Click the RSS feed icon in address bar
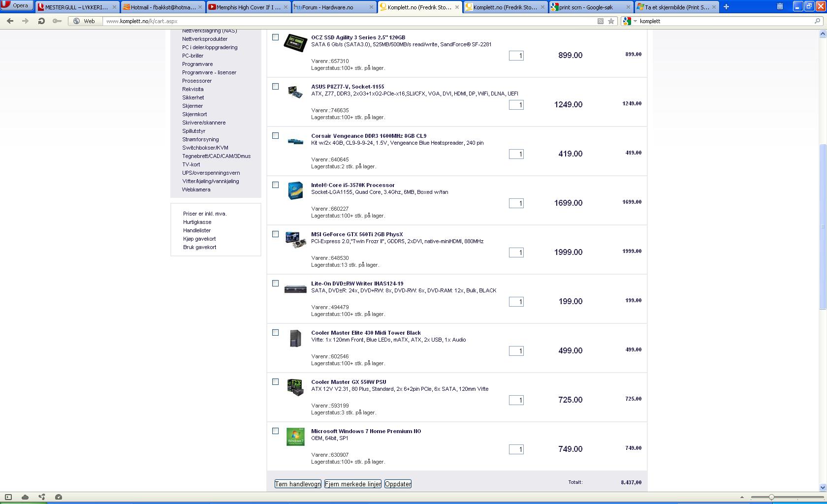 [x=600, y=21]
